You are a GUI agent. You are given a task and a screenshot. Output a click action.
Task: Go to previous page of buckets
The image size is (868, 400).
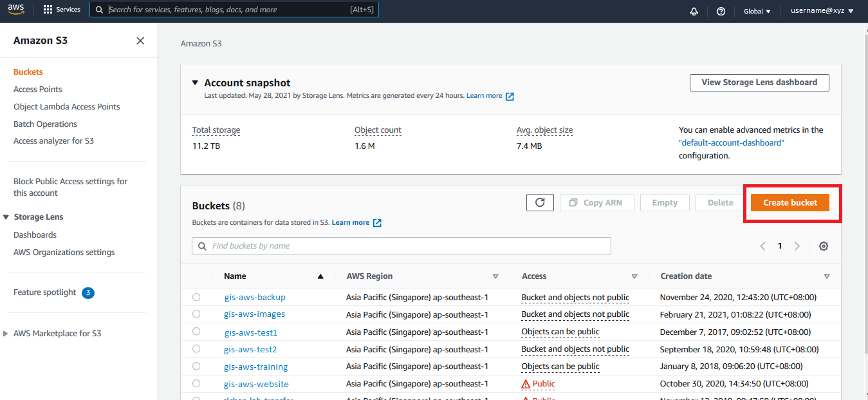tap(762, 246)
